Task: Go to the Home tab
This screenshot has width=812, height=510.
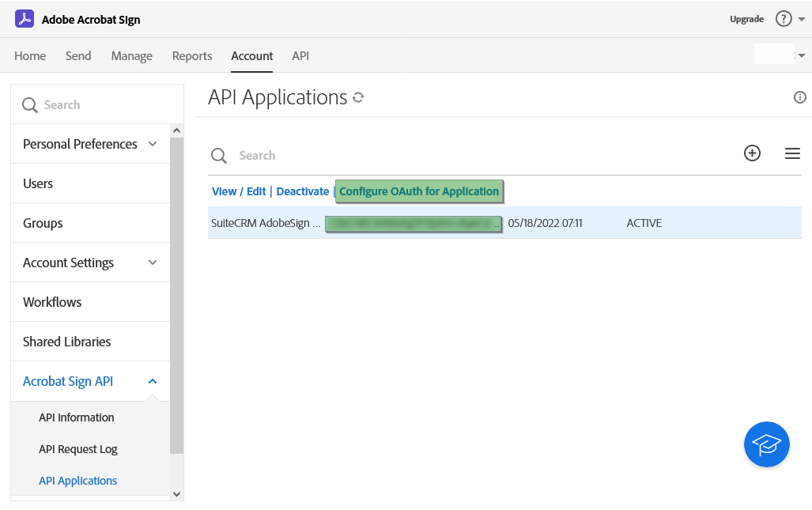Action: pos(30,56)
